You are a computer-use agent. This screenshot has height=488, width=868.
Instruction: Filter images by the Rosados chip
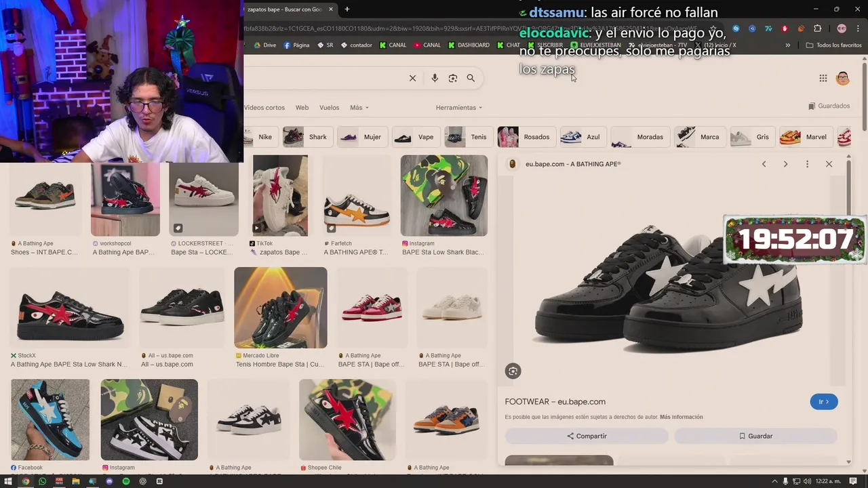click(x=526, y=137)
